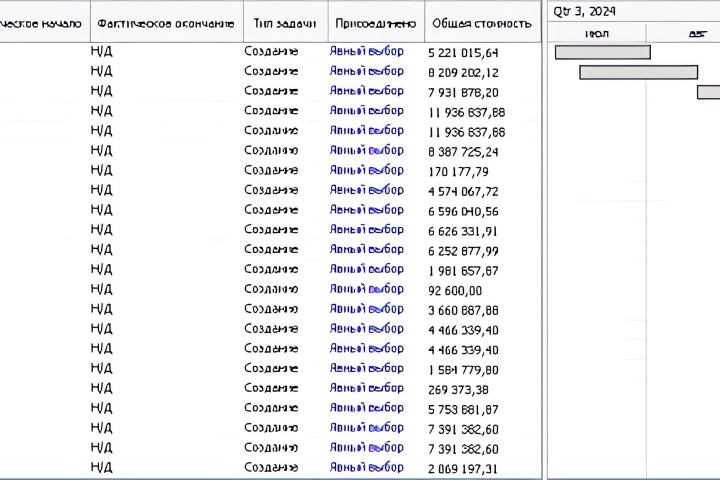Screen dimensions: 720x480
Task: Click Явный выбор link in row 6 252 877,99
Action: [366, 249]
